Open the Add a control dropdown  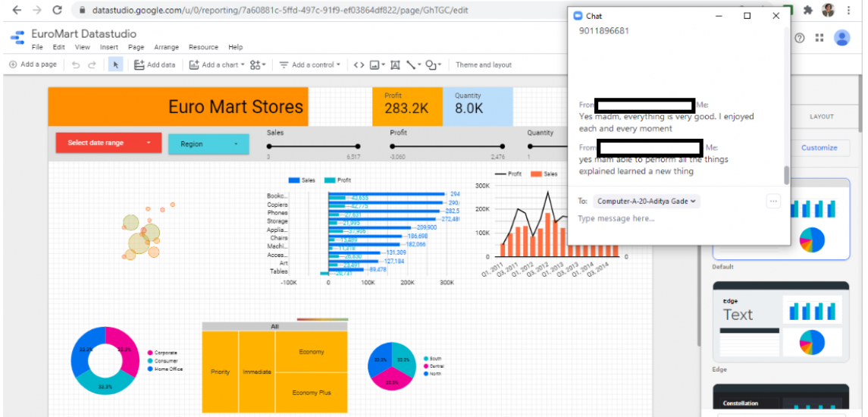click(309, 64)
